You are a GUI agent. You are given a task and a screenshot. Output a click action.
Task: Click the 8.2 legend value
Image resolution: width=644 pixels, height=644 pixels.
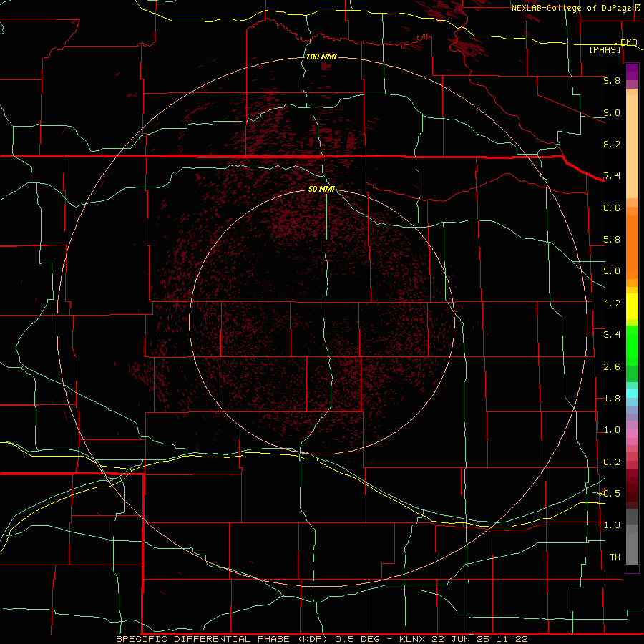[x=612, y=144]
